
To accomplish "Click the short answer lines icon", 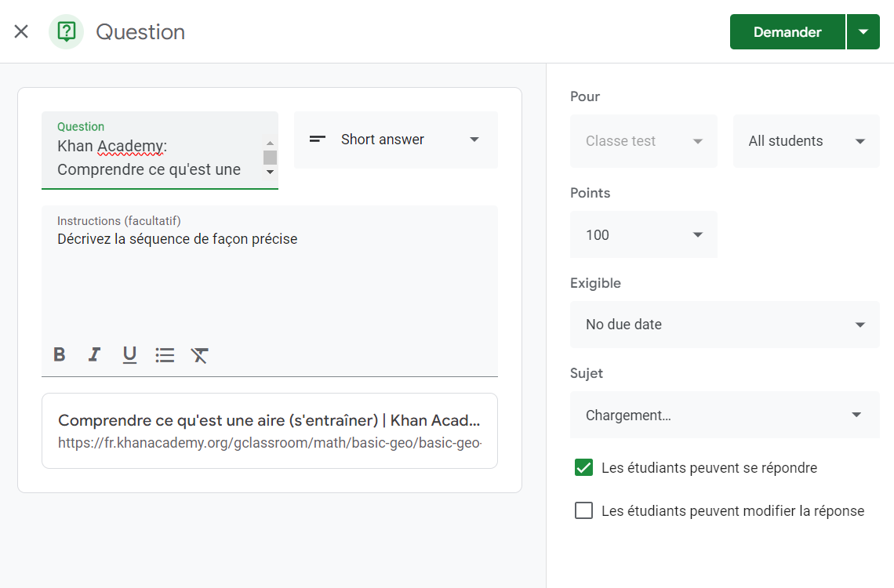I will (x=318, y=139).
